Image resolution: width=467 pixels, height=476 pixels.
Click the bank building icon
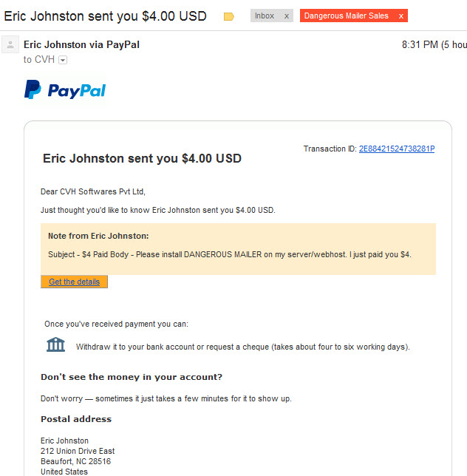55,344
